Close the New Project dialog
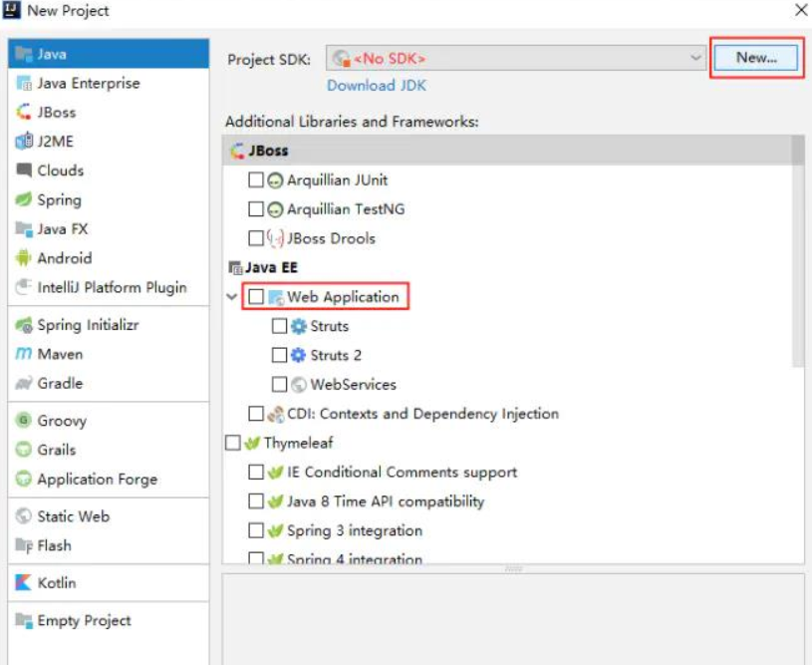 (801, 10)
